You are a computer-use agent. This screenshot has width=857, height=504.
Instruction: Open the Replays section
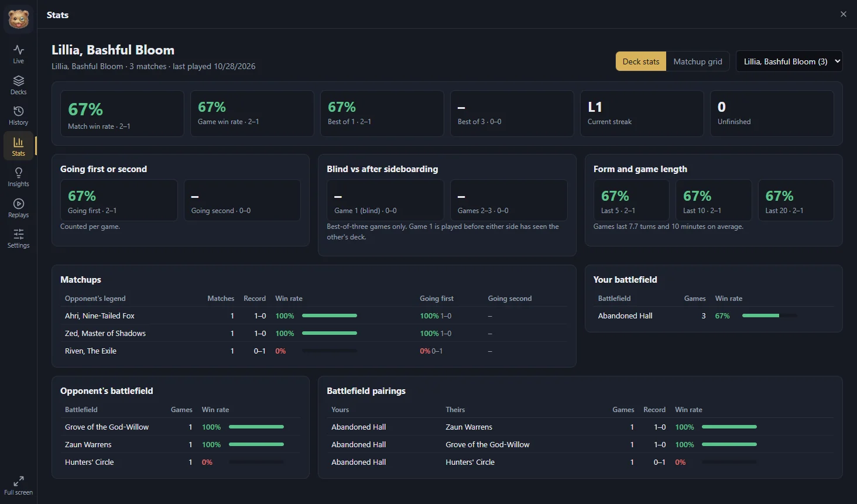(x=19, y=208)
